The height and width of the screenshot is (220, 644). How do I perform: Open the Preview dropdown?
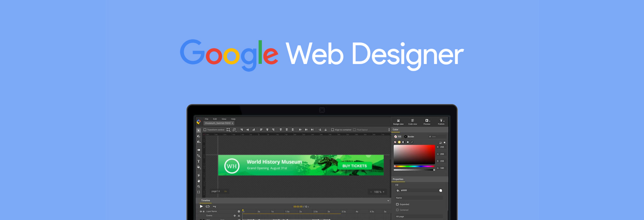(427, 122)
